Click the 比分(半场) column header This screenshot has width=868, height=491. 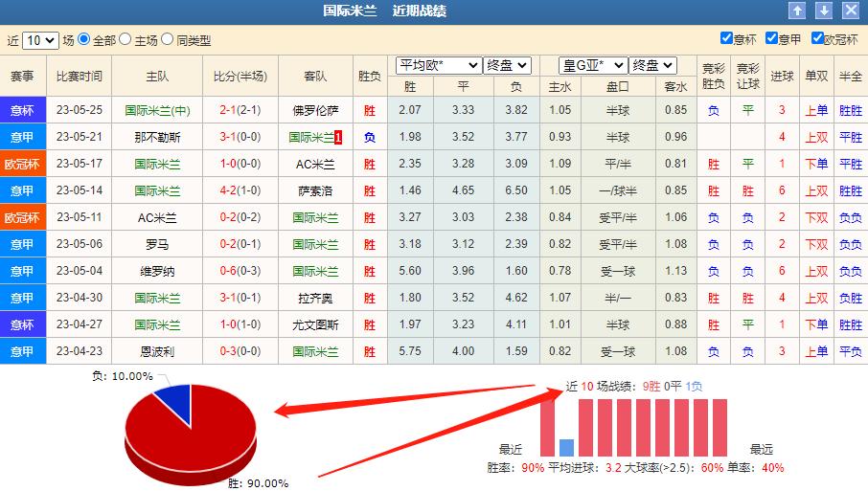tap(240, 77)
